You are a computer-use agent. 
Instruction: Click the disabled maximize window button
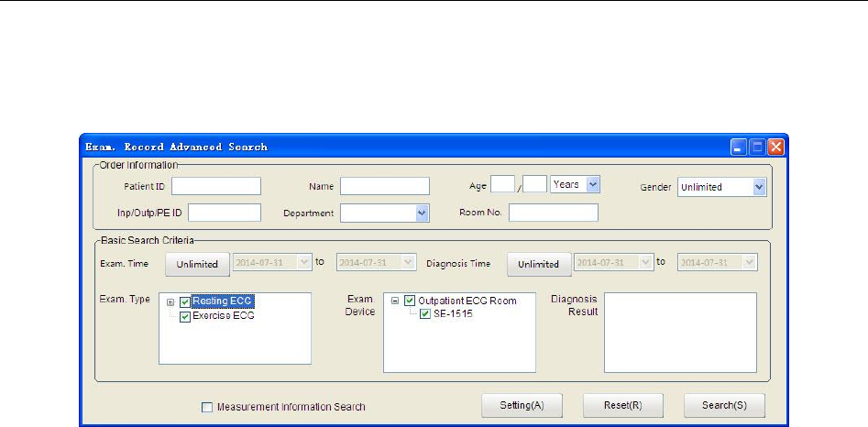(757, 148)
